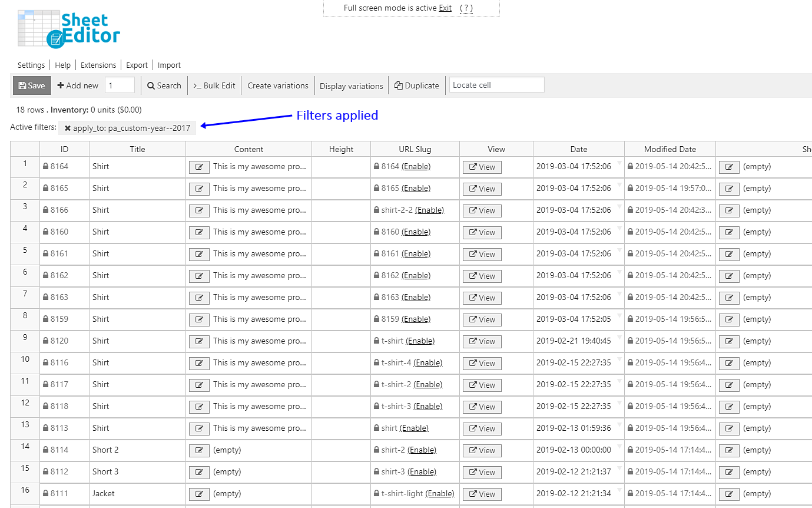Remove the pa_custom-year--2017 active filter
The height and width of the screenshot is (508, 812).
pos(68,128)
